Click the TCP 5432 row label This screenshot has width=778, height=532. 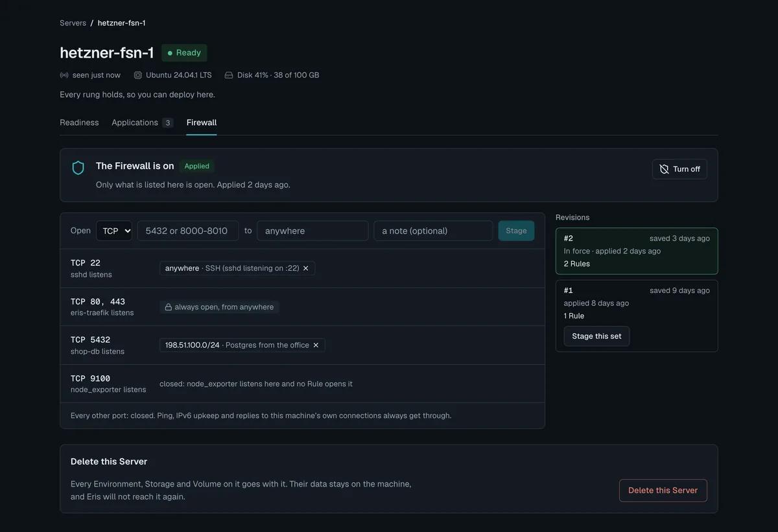coord(91,340)
